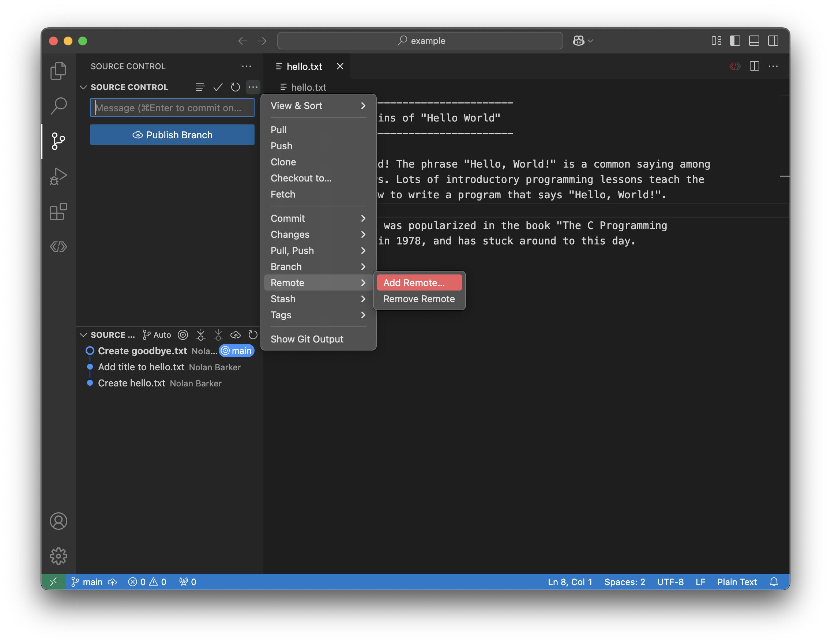The height and width of the screenshot is (644, 831).
Task: Click the Views and More Actions ellipsis
Action: coord(247,66)
